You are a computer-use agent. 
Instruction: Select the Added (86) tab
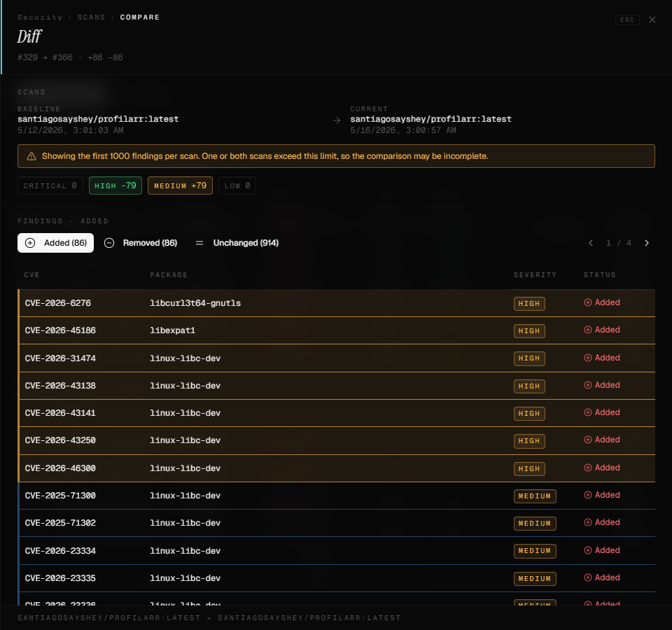[56, 243]
